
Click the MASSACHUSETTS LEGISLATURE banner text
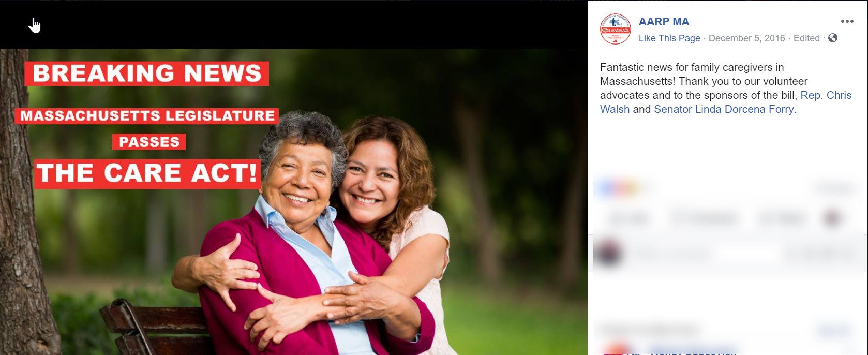pos(147,116)
